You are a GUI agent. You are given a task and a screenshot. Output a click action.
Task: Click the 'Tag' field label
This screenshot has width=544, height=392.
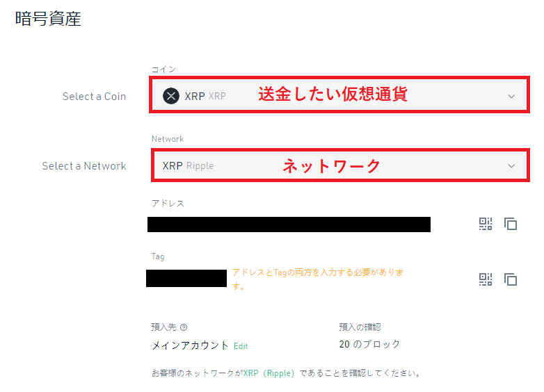(x=158, y=256)
